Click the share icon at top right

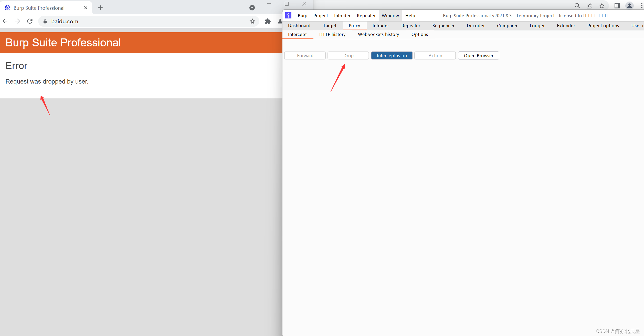[x=590, y=6]
